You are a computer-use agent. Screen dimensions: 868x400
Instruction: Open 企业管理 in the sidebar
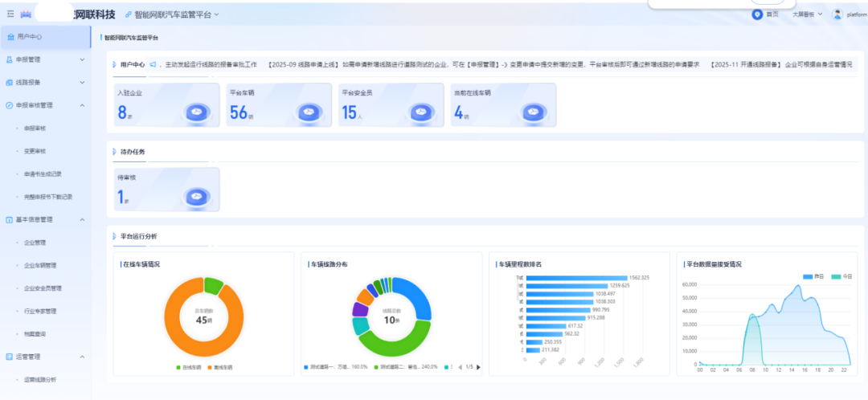pyautogui.click(x=35, y=243)
